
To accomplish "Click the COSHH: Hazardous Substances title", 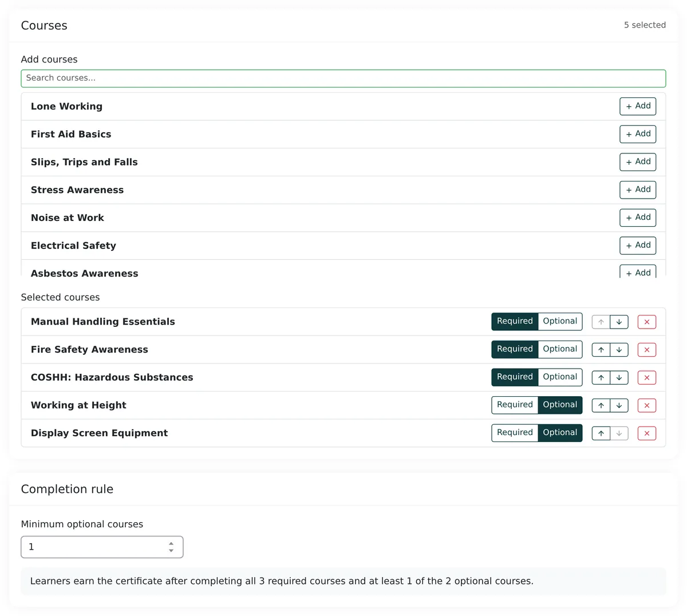I will pyautogui.click(x=112, y=378).
